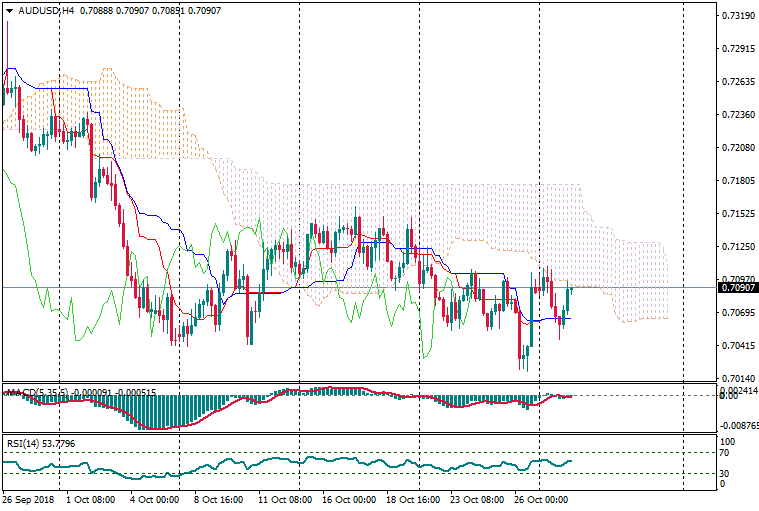Click the 11 Oct 08:00 time label

click(283, 498)
